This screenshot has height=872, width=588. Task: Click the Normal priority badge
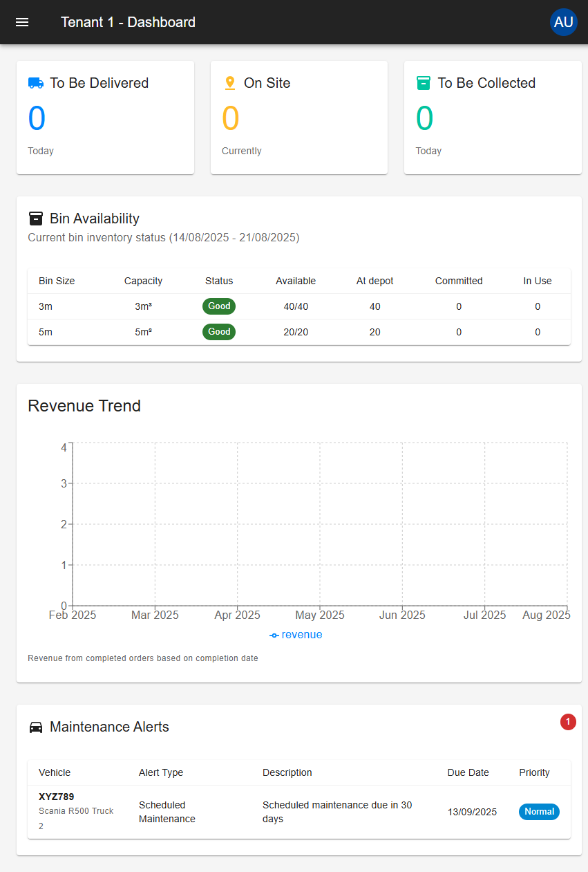(539, 812)
